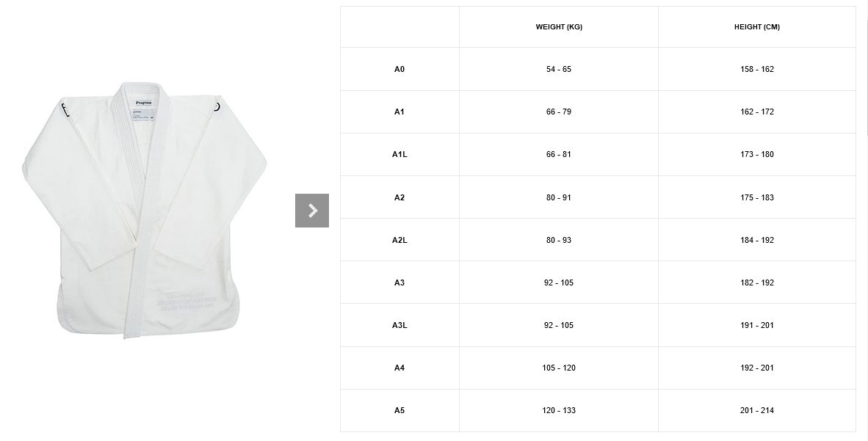Select the A3 size row label

(399, 283)
